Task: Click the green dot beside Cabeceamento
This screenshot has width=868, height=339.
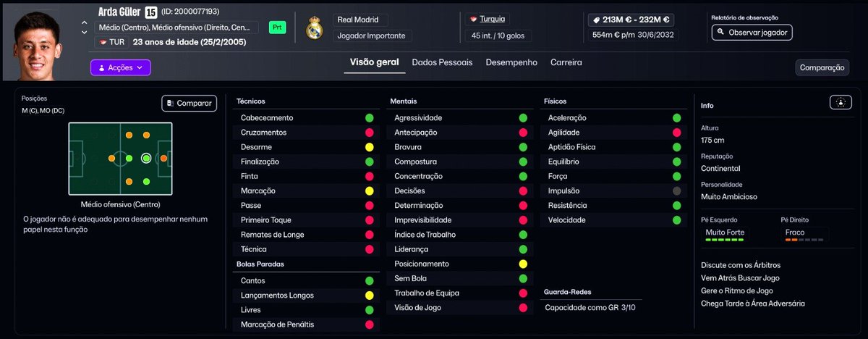Action: click(x=369, y=117)
